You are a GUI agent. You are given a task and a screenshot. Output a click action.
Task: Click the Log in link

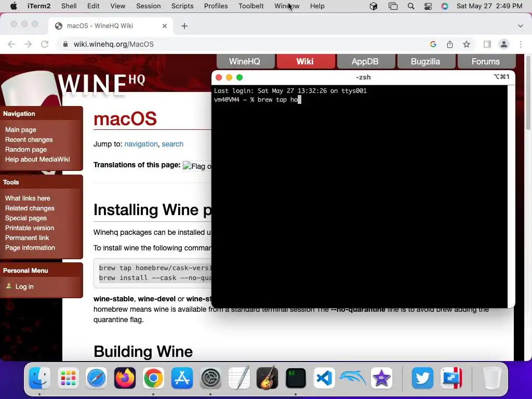pyautogui.click(x=24, y=287)
